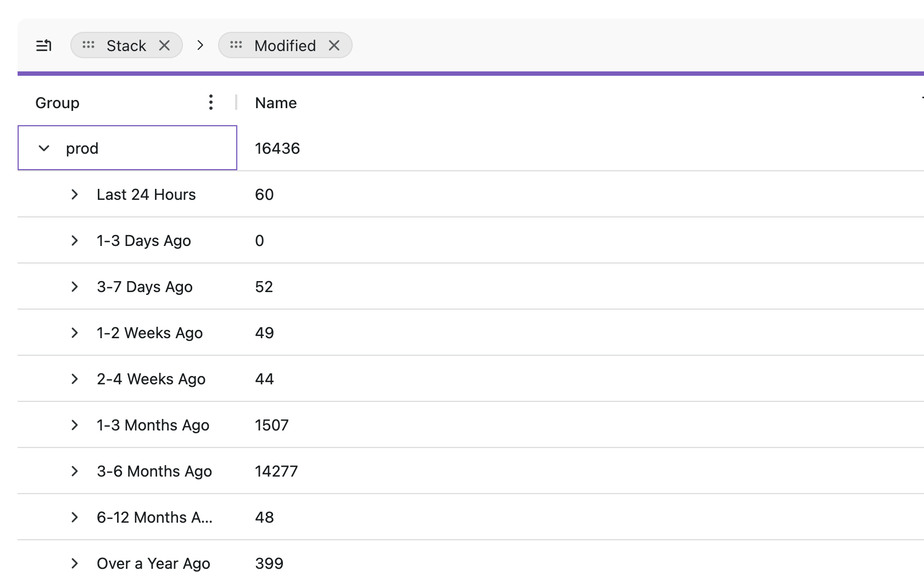Expand the 3-6 Months Ago group

click(75, 471)
